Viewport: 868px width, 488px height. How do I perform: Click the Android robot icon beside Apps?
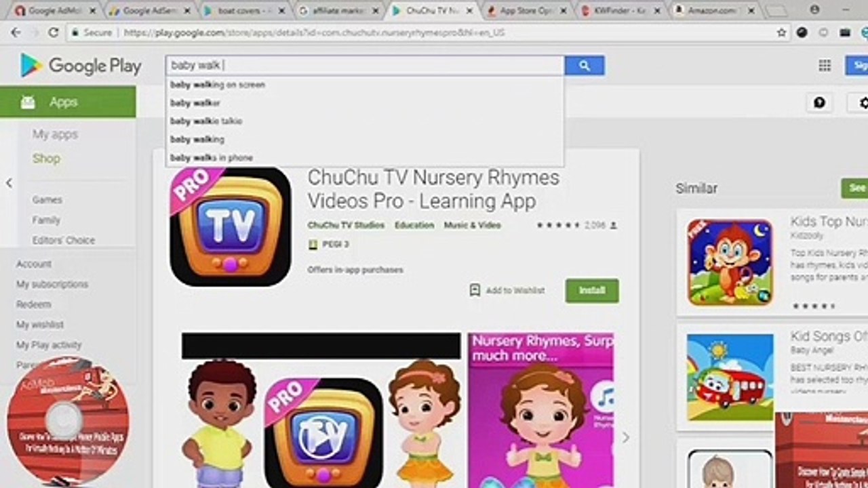pyautogui.click(x=28, y=102)
